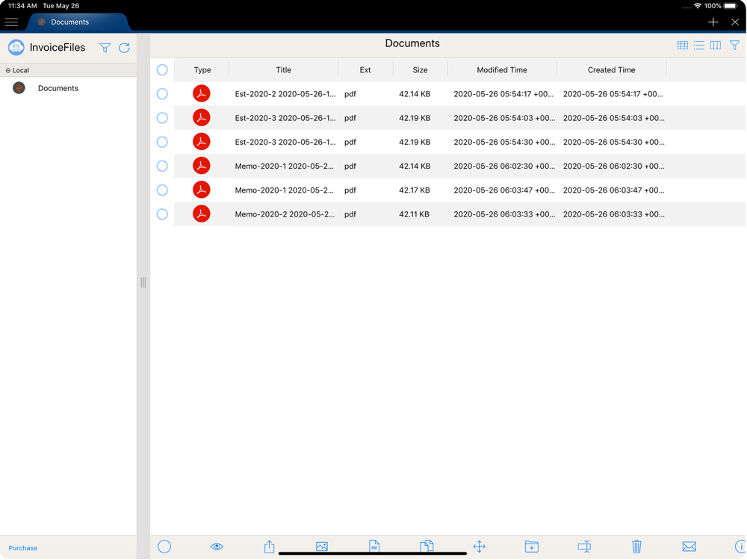Sort by Title column header
Screen dimensions: 747x560
[283, 70]
